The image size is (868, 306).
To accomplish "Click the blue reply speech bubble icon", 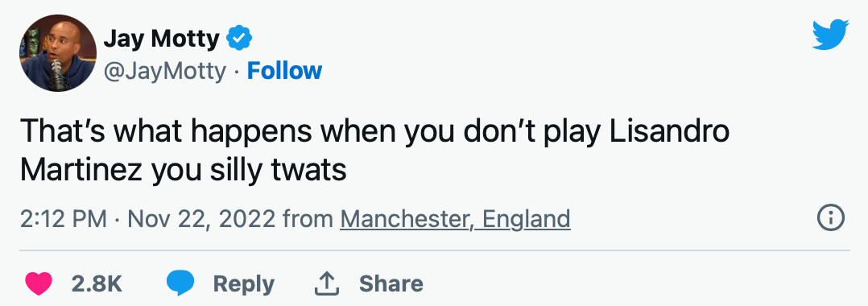I will (180, 284).
